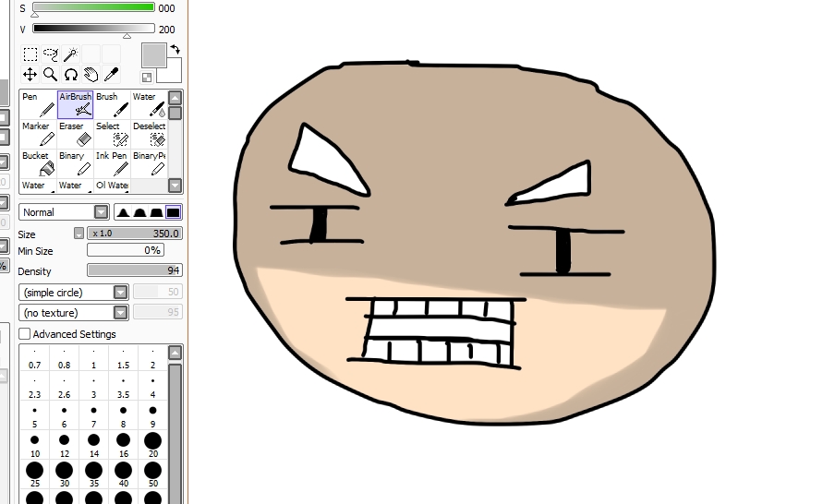
Task: Pick brush size 20
Action: click(152, 447)
